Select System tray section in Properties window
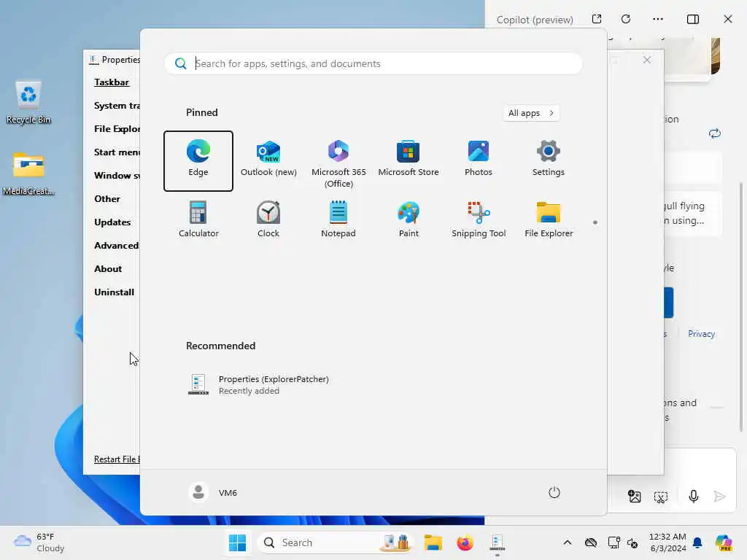The image size is (747, 560). point(117,105)
